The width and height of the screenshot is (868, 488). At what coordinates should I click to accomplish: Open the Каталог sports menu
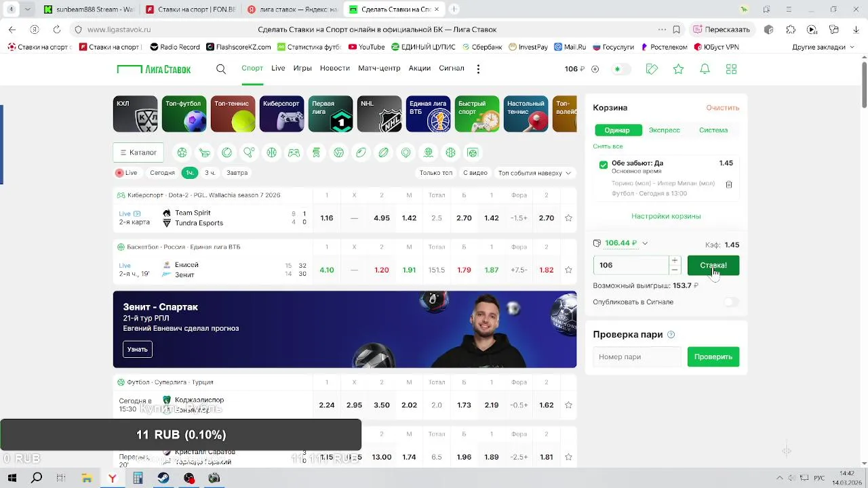pos(138,152)
